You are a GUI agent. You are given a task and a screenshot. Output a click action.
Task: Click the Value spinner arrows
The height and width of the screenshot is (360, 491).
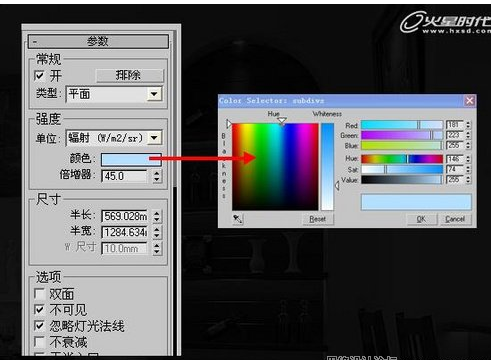tap(468, 180)
